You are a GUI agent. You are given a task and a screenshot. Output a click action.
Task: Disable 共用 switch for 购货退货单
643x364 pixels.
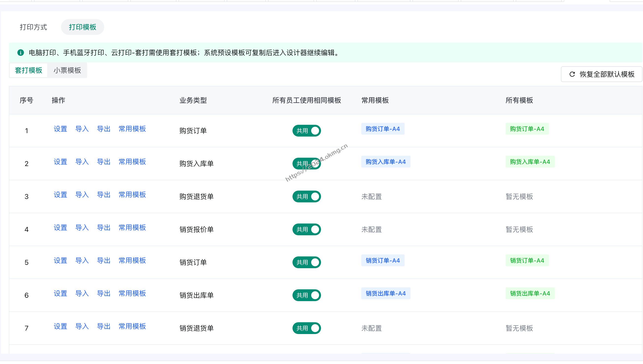[307, 196]
